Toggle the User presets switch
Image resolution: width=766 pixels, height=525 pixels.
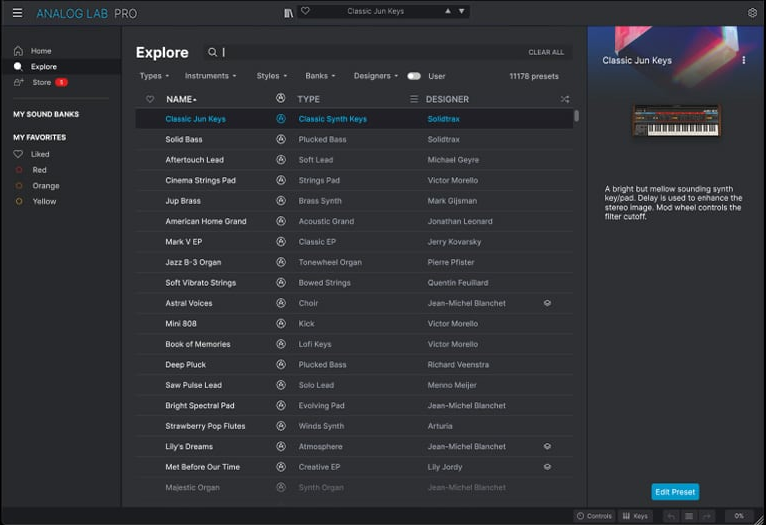pos(414,76)
